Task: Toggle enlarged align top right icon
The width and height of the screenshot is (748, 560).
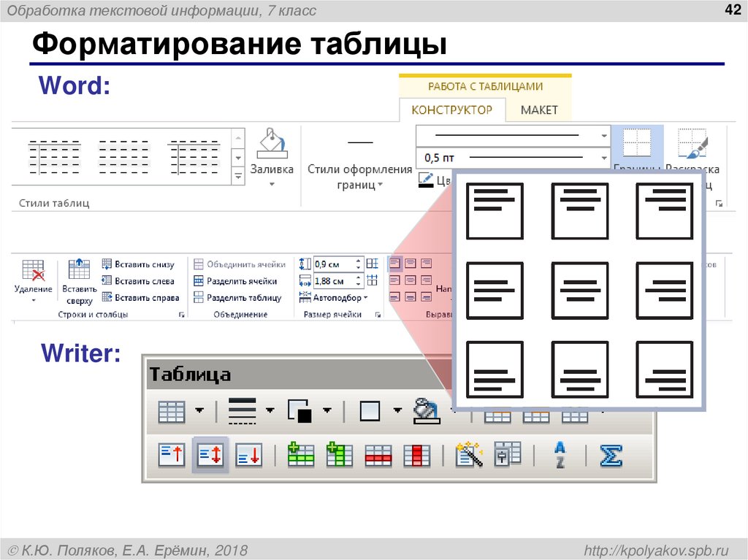Action: (x=665, y=211)
